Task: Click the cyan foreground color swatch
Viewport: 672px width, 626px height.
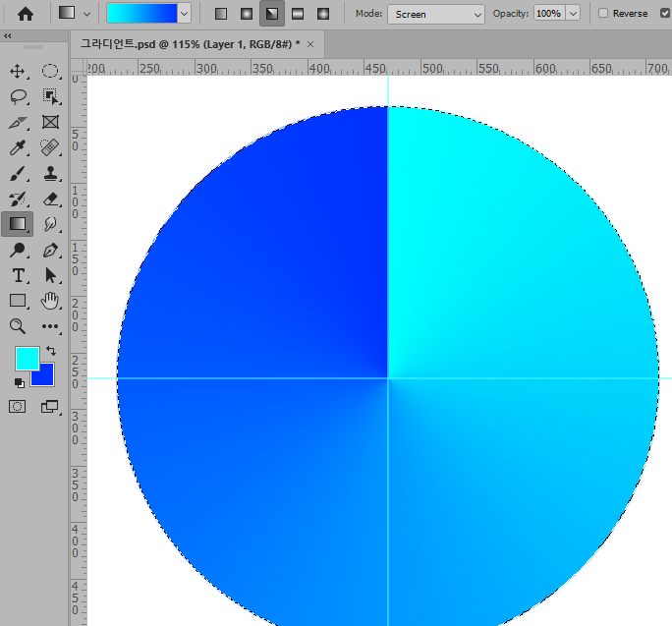Action: [27, 358]
